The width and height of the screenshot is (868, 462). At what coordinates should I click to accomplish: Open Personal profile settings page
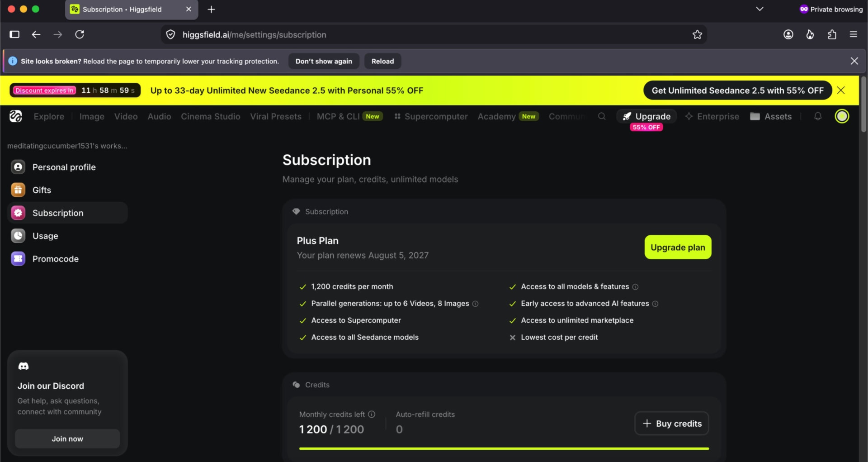pos(67,167)
